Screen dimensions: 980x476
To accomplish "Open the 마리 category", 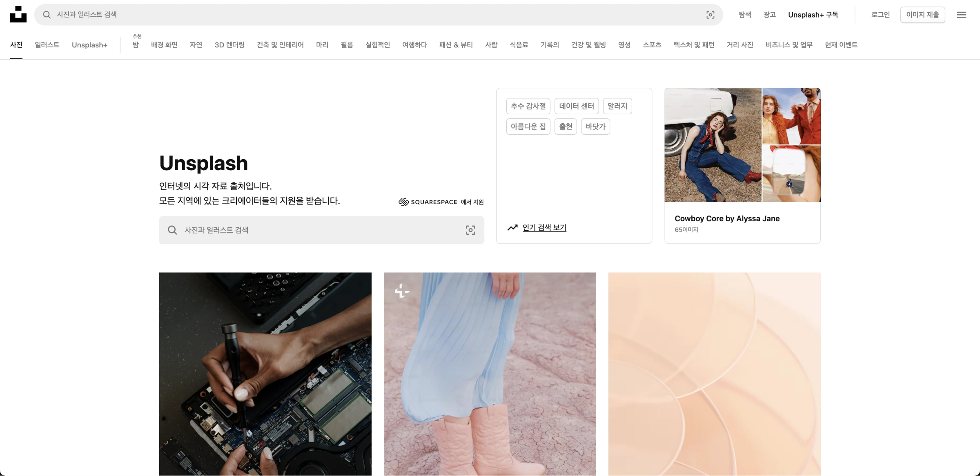I will [x=322, y=45].
